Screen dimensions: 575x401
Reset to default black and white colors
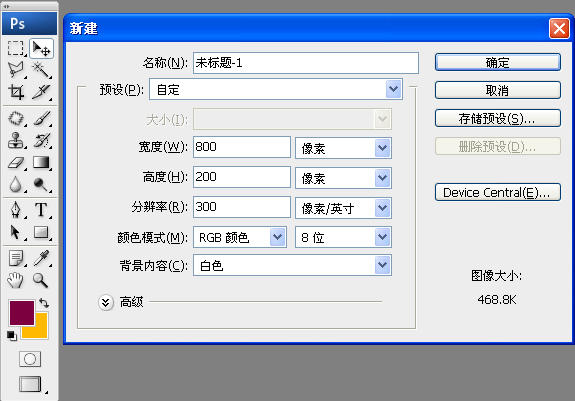11,335
